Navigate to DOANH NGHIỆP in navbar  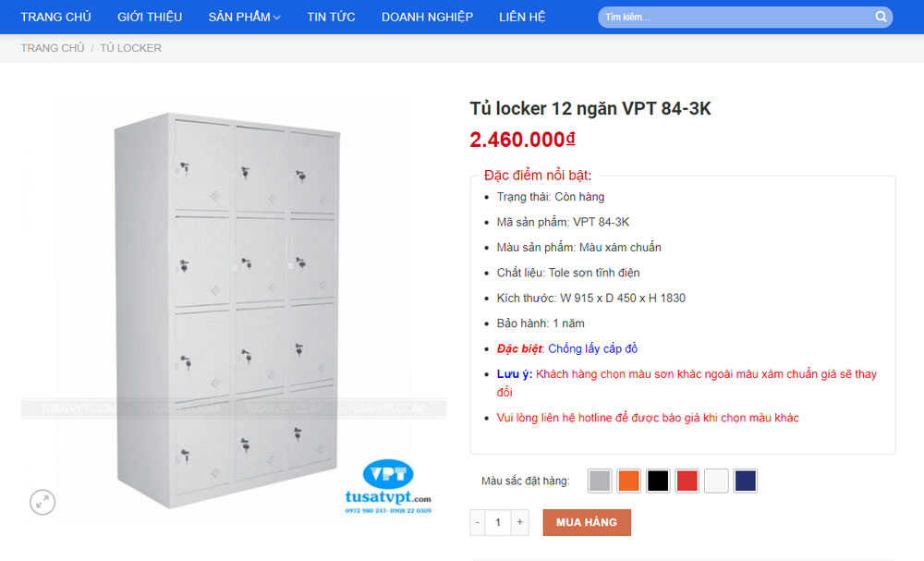[x=427, y=17]
